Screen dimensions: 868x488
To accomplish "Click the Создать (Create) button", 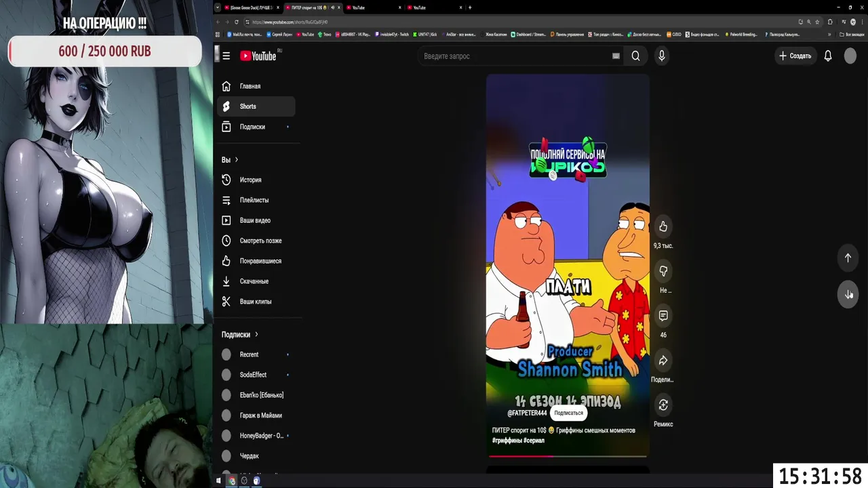I will pyautogui.click(x=795, y=56).
